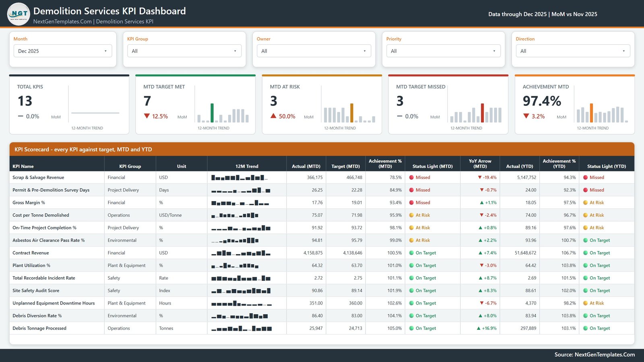Click the Total Recordable Incident Rate row name
The image size is (644, 362).
click(43, 278)
